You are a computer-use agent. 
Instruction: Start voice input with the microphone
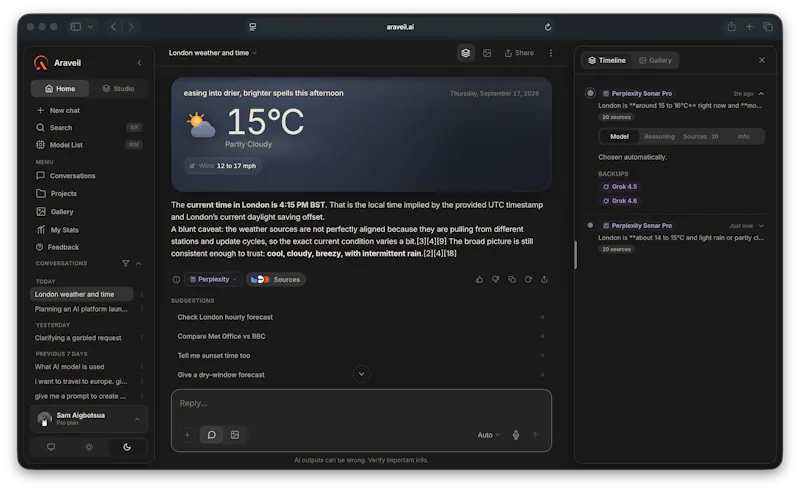tap(516, 435)
